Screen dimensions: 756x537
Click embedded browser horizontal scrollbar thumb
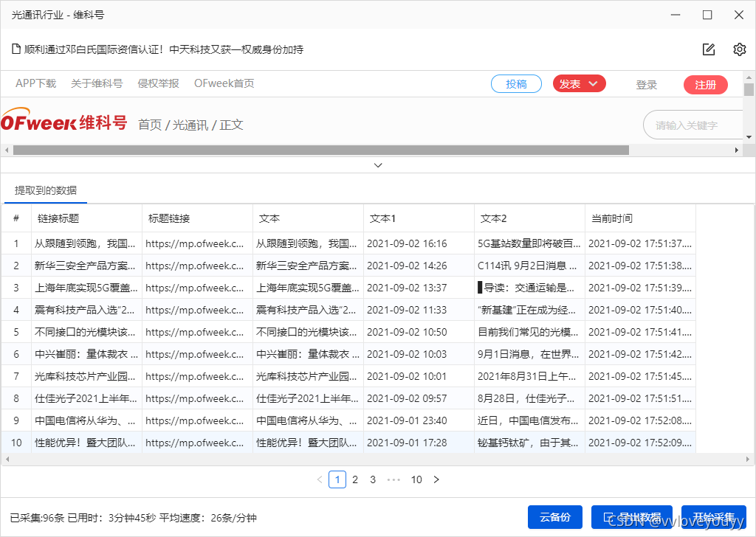pos(321,150)
